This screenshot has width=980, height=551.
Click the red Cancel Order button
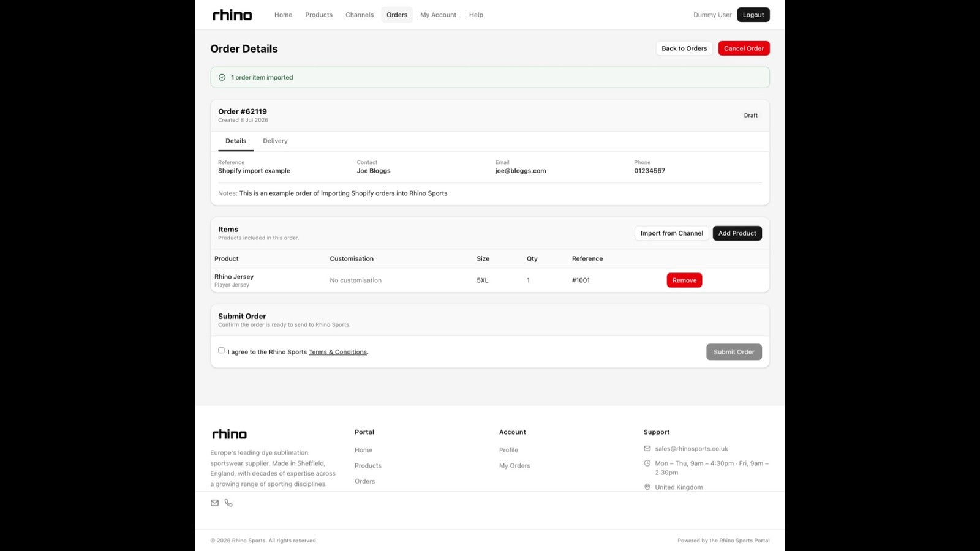click(x=744, y=48)
